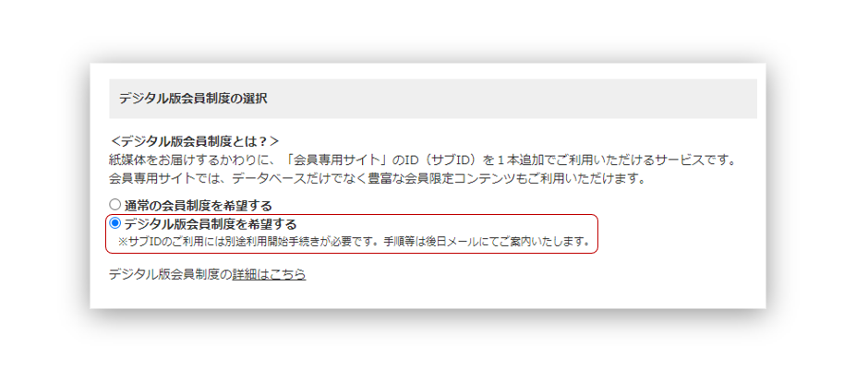Click the 通常の会員制度を希望する label text
This screenshot has height=381, width=868.
pyautogui.click(x=199, y=206)
